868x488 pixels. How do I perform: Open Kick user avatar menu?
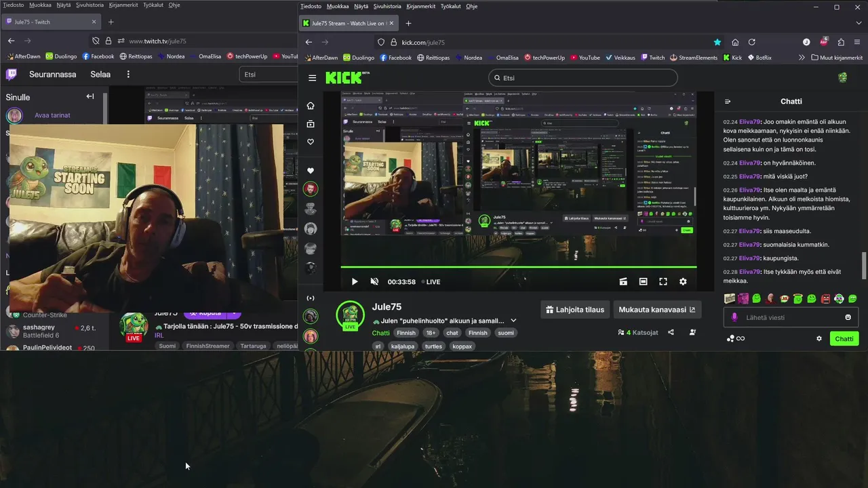(842, 78)
